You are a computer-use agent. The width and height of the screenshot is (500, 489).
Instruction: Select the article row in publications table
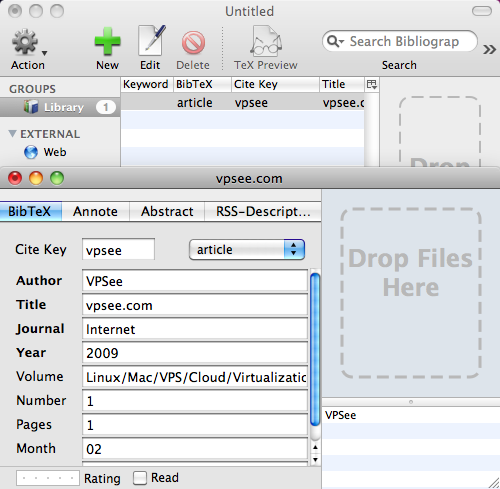tap(242, 102)
